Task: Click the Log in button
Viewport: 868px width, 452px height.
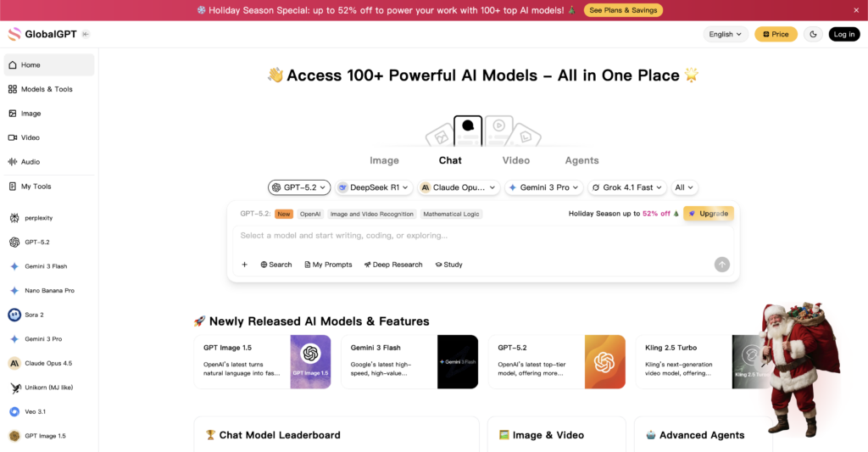Action: coord(843,34)
